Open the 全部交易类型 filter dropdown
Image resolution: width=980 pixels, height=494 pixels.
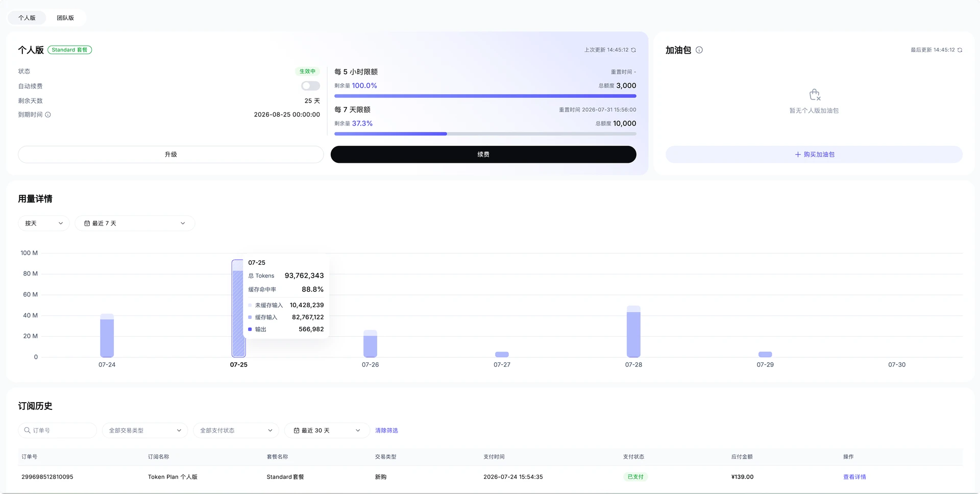pyautogui.click(x=145, y=431)
